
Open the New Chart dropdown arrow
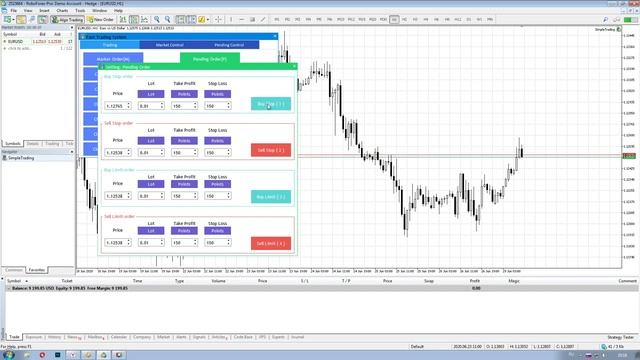pyautogui.click(x=13, y=19)
